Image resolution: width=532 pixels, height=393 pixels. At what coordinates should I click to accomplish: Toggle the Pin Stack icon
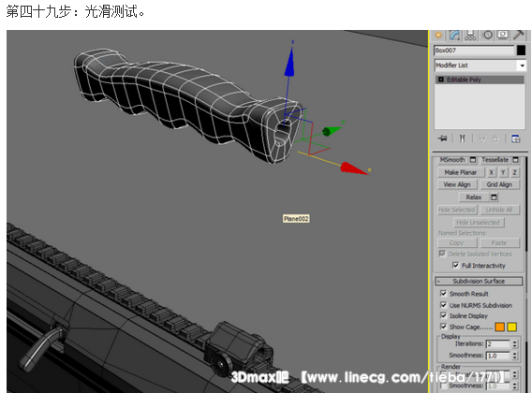(443, 138)
